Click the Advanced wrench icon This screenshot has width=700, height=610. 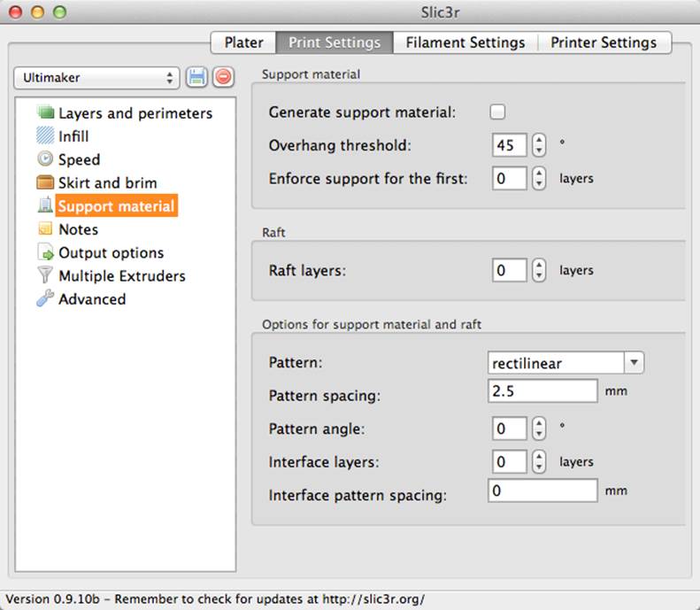pos(45,298)
